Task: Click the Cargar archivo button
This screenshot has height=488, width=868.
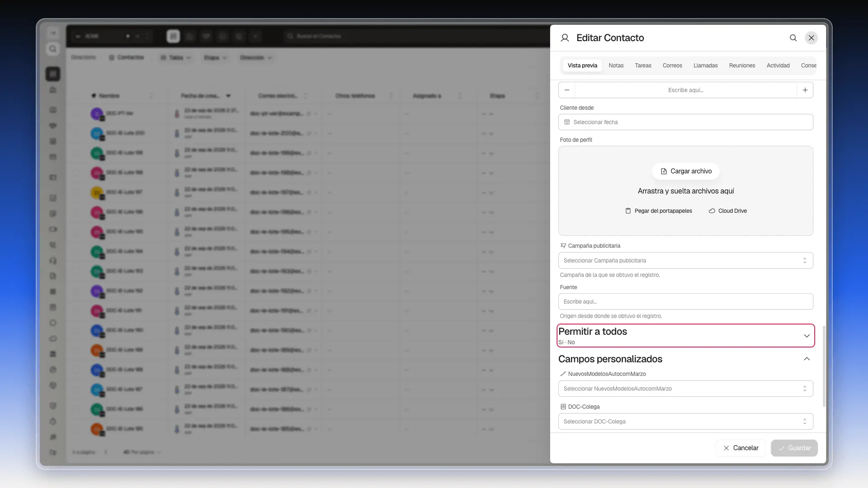Action: pyautogui.click(x=686, y=171)
